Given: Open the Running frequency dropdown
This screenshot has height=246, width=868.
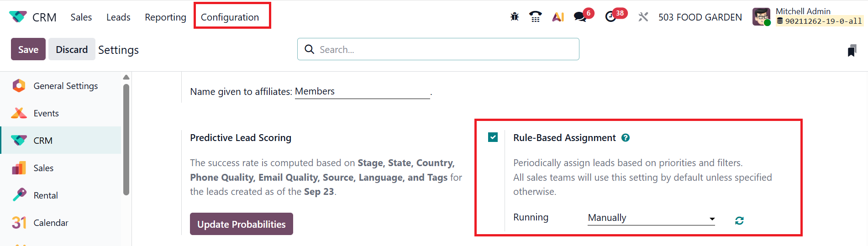Looking at the screenshot, I should click(x=651, y=218).
